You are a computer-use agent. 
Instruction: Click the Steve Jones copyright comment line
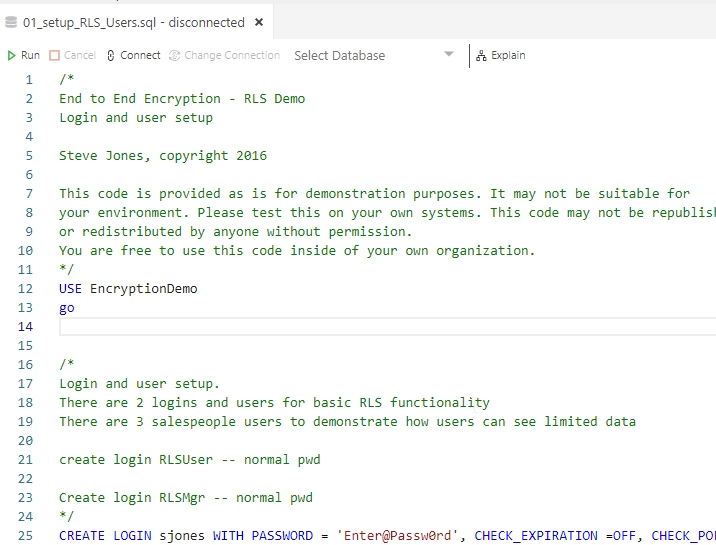[x=163, y=156]
